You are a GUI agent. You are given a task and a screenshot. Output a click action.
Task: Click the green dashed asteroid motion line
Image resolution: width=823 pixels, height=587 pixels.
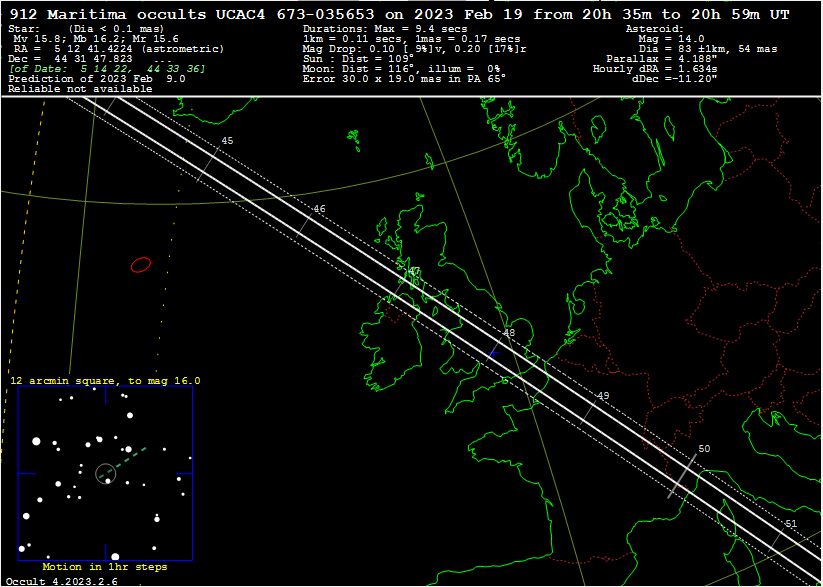(x=130, y=456)
